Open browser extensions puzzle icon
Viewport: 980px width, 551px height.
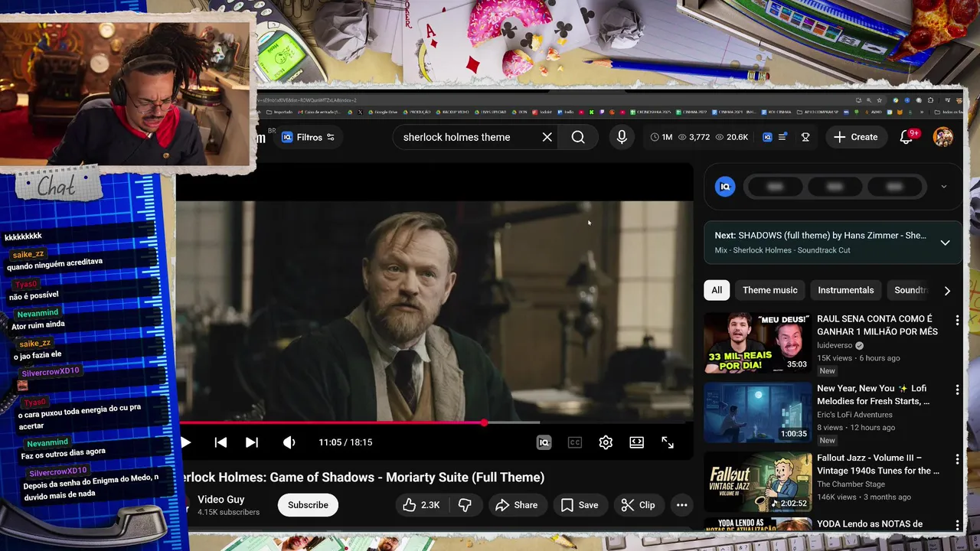coord(930,100)
